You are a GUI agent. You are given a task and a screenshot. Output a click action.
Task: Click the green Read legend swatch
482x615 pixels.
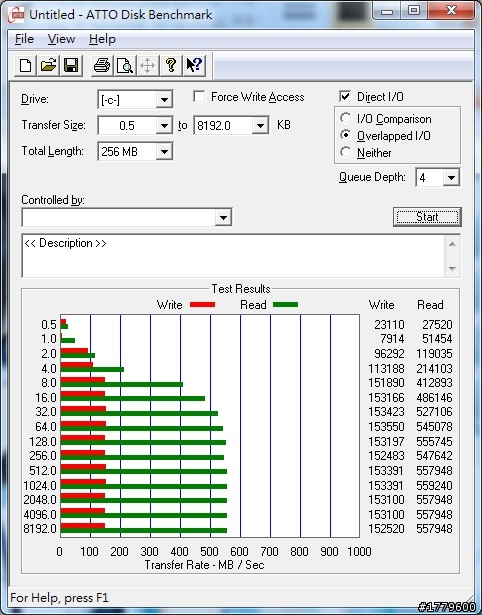click(286, 305)
